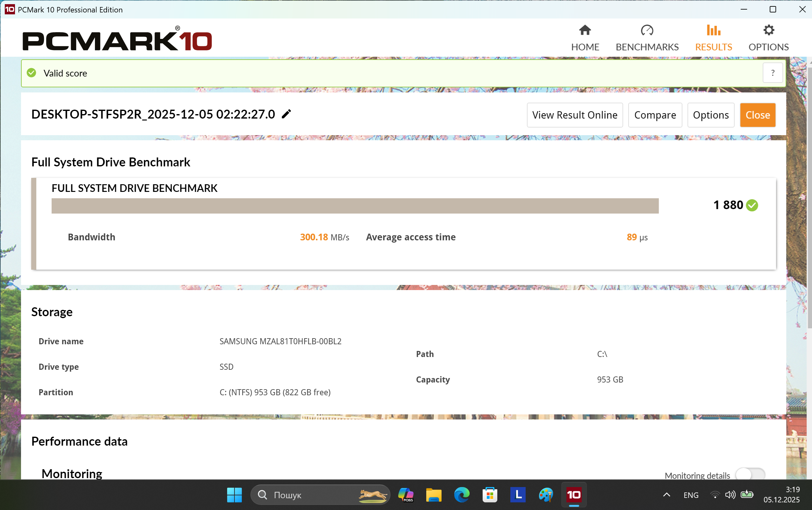Click View Result Online button
Image resolution: width=812 pixels, height=510 pixels.
(574, 115)
